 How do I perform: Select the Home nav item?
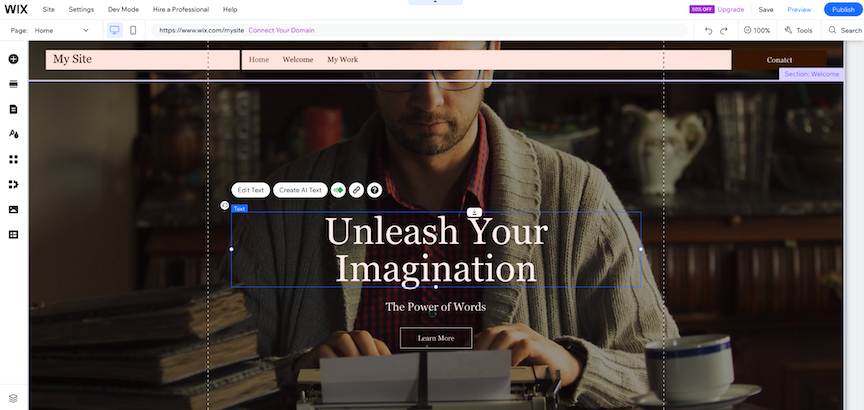pyautogui.click(x=259, y=60)
